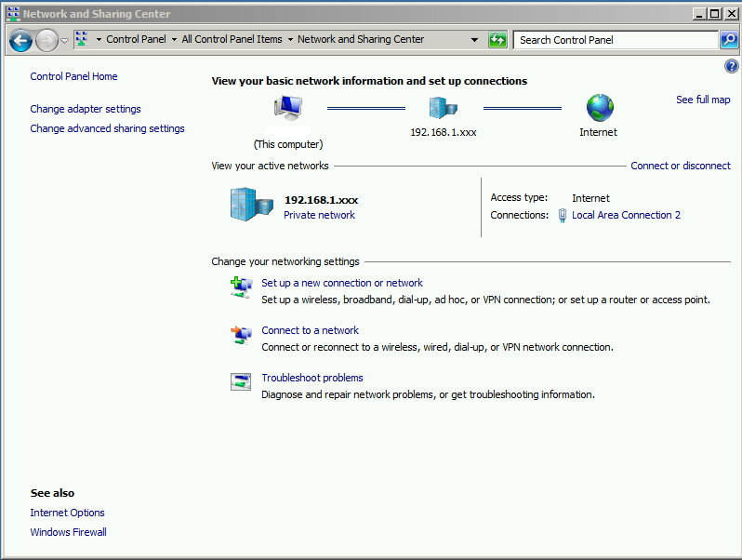Screen dimensions: 742x560
Task: Click Access type value Internet
Action: (x=590, y=198)
